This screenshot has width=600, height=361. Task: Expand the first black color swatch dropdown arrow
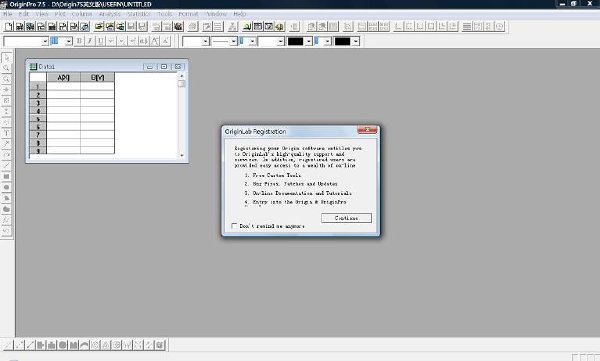pyautogui.click(x=308, y=41)
